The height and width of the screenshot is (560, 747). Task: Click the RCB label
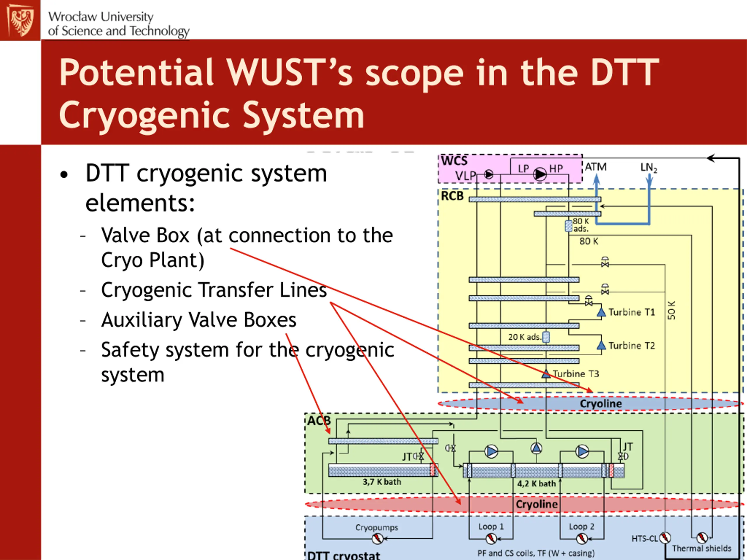click(x=453, y=196)
